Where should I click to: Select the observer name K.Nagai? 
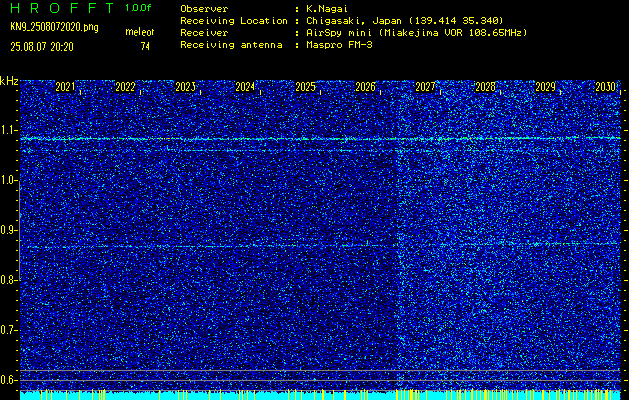[x=327, y=8]
